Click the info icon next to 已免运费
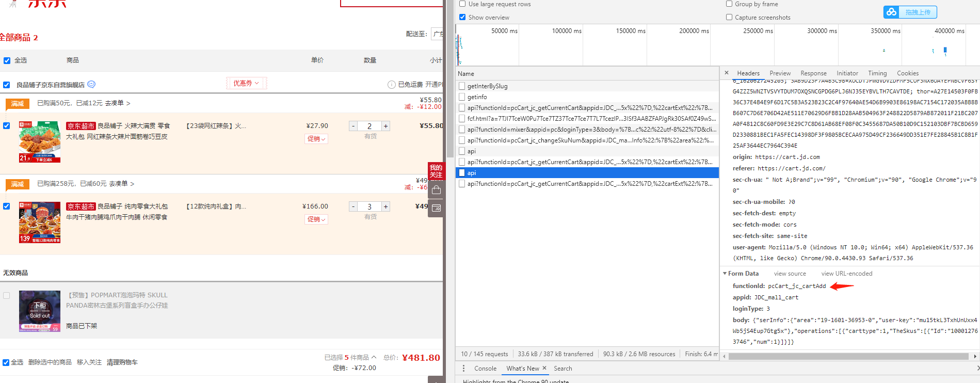The image size is (980, 383). point(392,85)
